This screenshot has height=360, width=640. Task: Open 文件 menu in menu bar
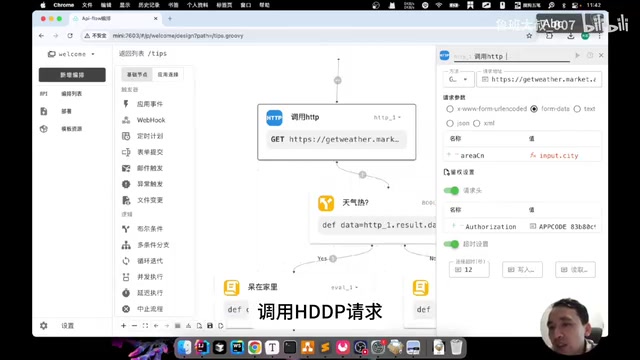pos(87,5)
